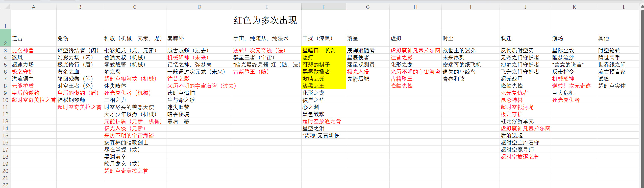Image resolution: width=644 pixels, height=188 pixels.
Task: Select the yellow cell 漆黑之王
Action: 324,86
